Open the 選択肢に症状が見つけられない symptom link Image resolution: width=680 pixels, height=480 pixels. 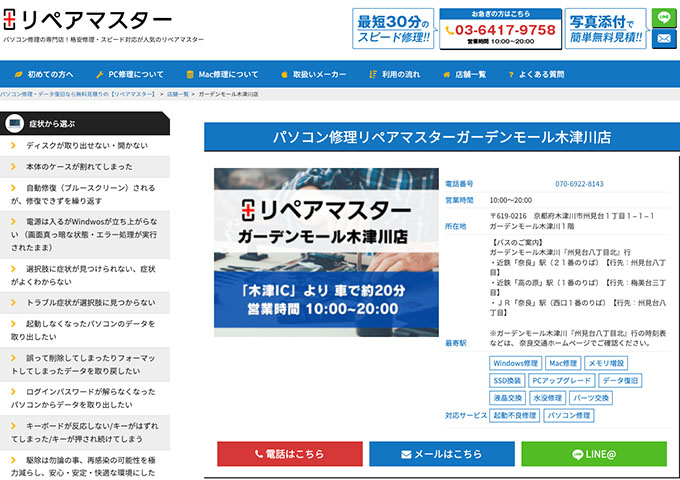85,275
